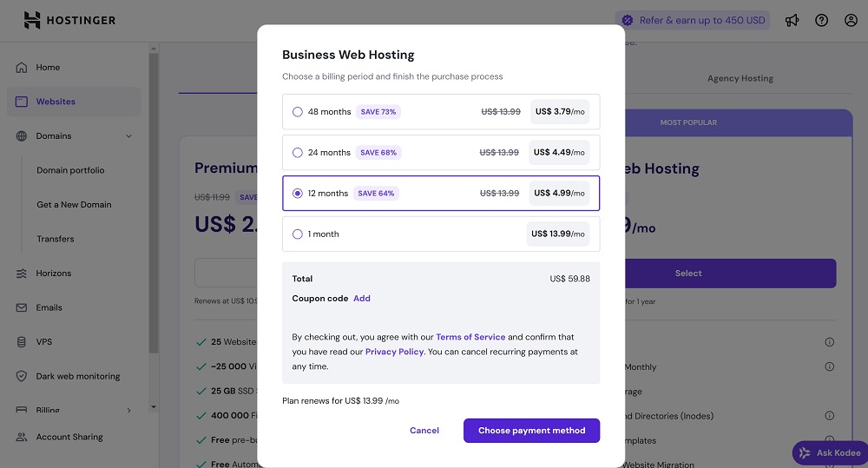Click the Horizons sidebar icon
The width and height of the screenshot is (868, 468).
[x=22, y=274]
